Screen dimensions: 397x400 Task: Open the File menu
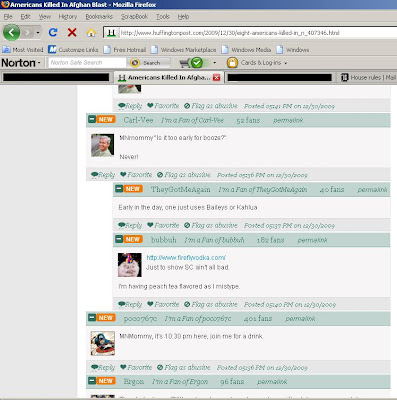(x=8, y=17)
